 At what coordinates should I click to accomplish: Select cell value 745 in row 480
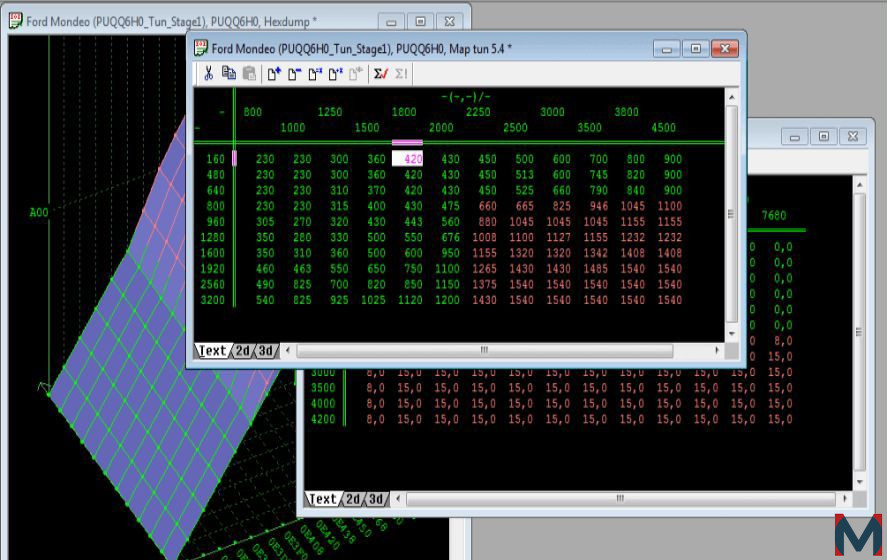598,175
